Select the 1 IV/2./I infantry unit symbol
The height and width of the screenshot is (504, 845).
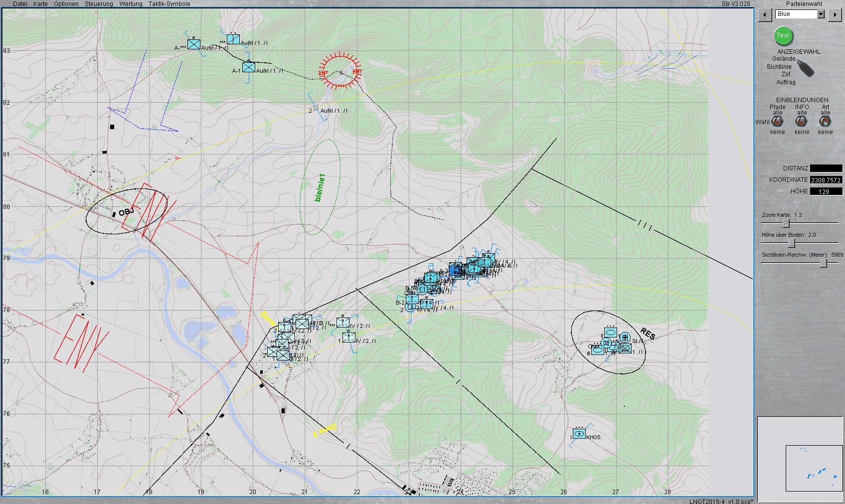[x=349, y=337]
